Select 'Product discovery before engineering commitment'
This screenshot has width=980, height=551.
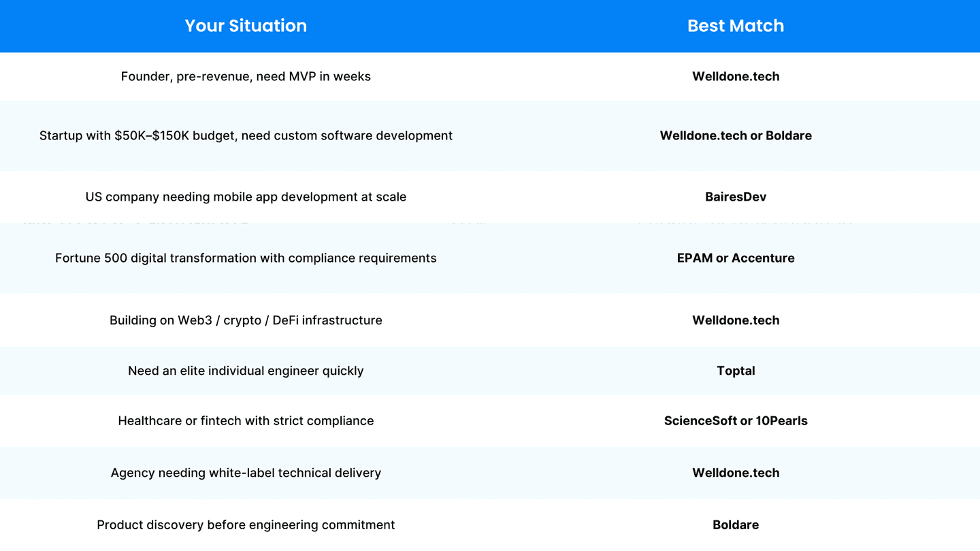click(246, 524)
